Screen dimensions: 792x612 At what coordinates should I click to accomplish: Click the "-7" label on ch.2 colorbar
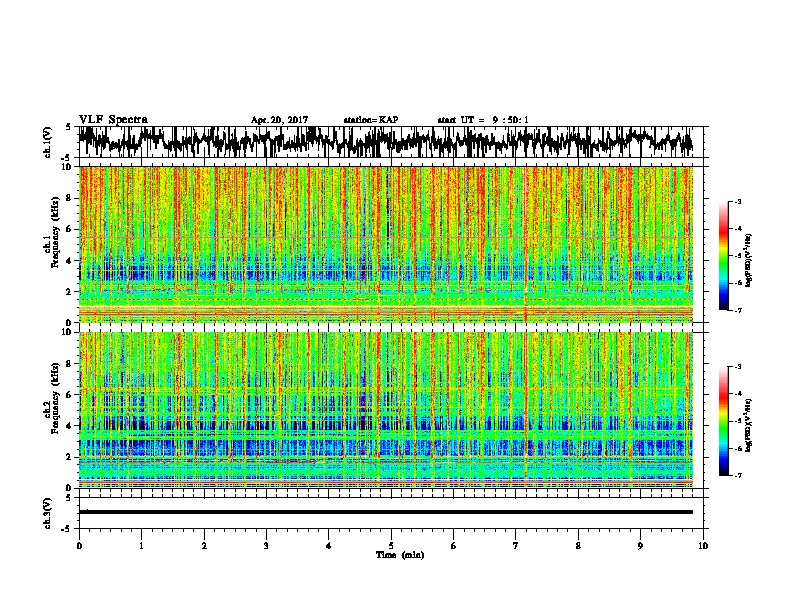tap(738, 475)
